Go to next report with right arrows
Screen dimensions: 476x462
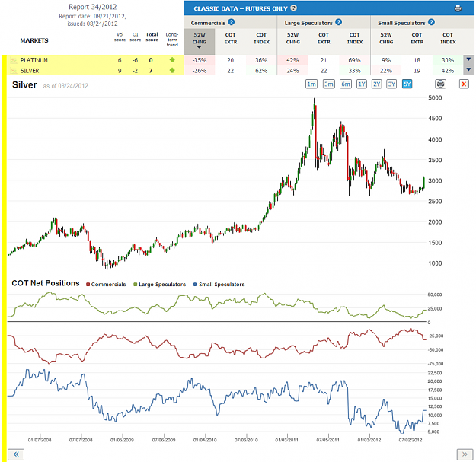(x=465, y=454)
